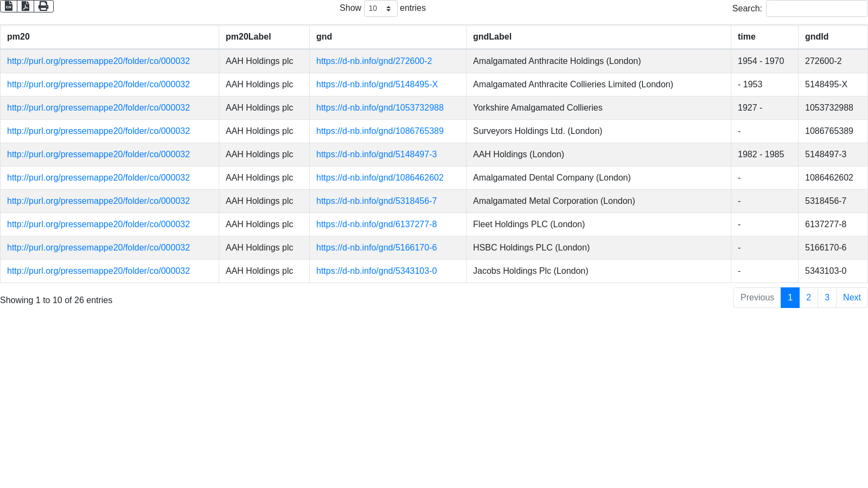Image resolution: width=868 pixels, height=488 pixels.
Task: Click 'Jacobs Holdings Plc (London)' cell
Action: pos(598,271)
